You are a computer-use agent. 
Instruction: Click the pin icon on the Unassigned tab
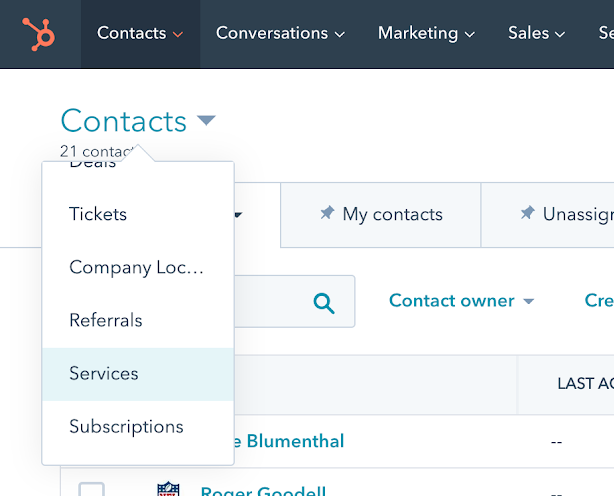(x=527, y=214)
